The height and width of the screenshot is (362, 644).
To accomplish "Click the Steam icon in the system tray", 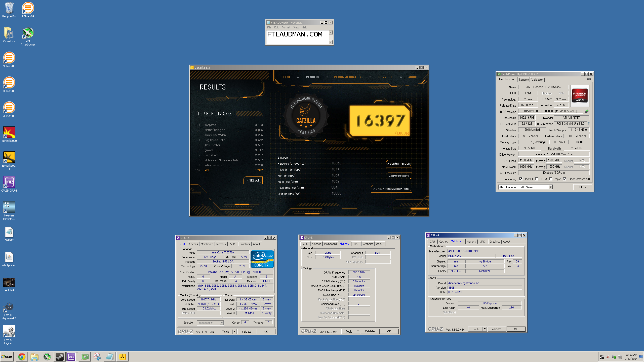I will [602, 357].
